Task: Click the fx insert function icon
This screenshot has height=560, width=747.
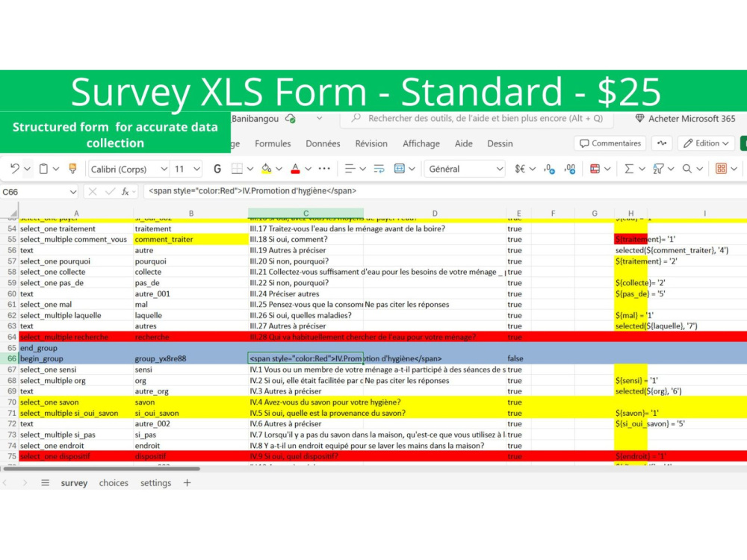Action: (x=125, y=191)
